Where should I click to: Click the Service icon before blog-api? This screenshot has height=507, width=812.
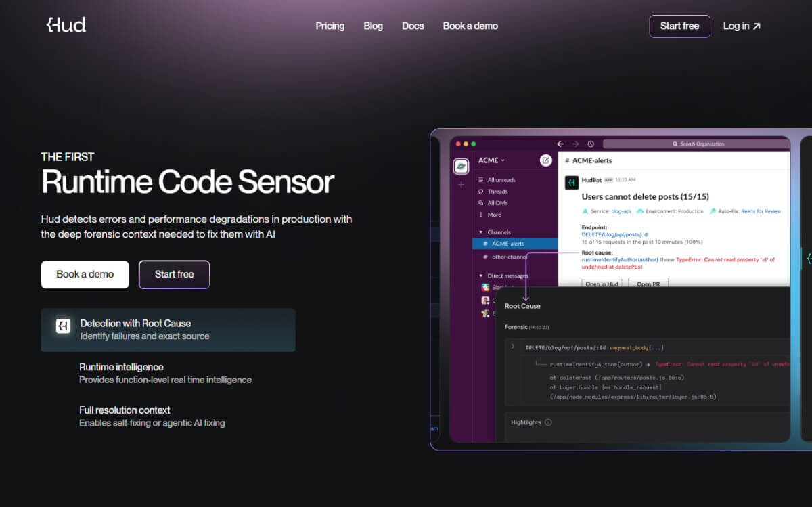click(585, 211)
